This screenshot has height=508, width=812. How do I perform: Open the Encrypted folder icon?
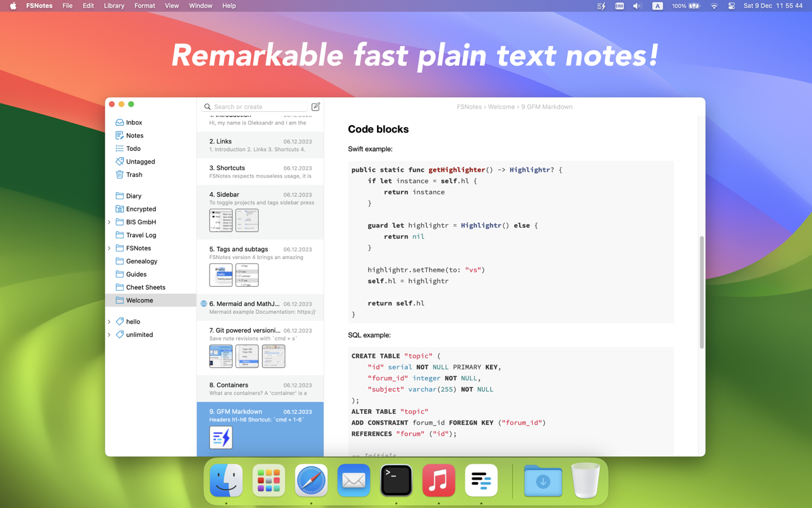119,209
